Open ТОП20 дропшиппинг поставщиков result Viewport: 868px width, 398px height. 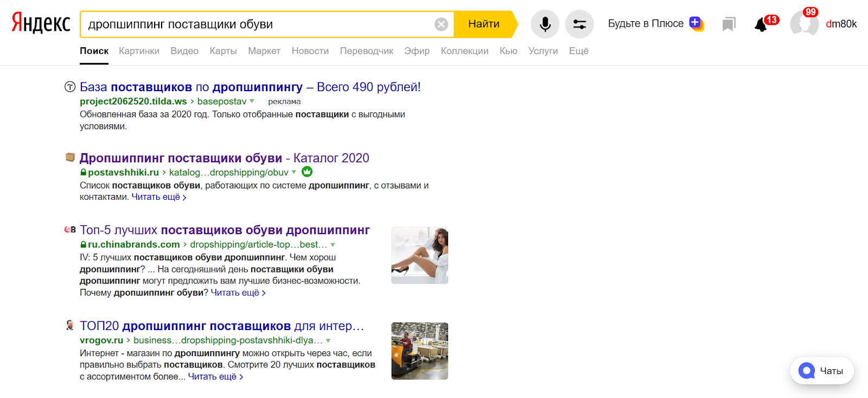coord(222,326)
